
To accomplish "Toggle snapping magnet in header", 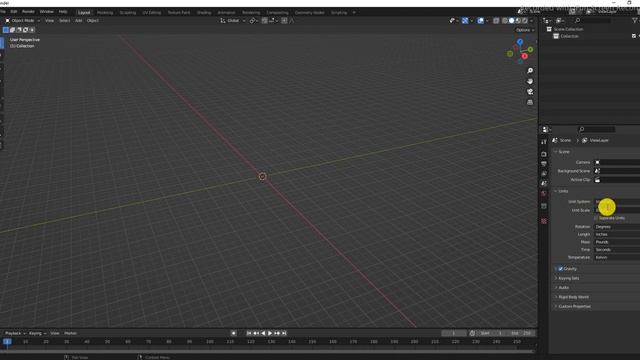I will tap(264, 20).
